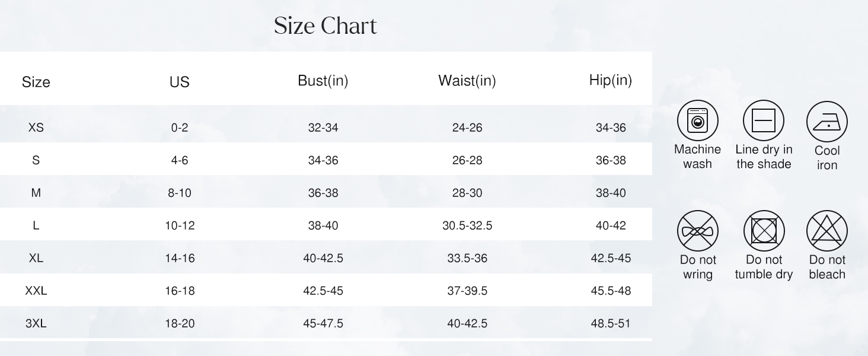This screenshot has width=868, height=356.
Task: Click the Line dry in shade icon
Action: [764, 120]
